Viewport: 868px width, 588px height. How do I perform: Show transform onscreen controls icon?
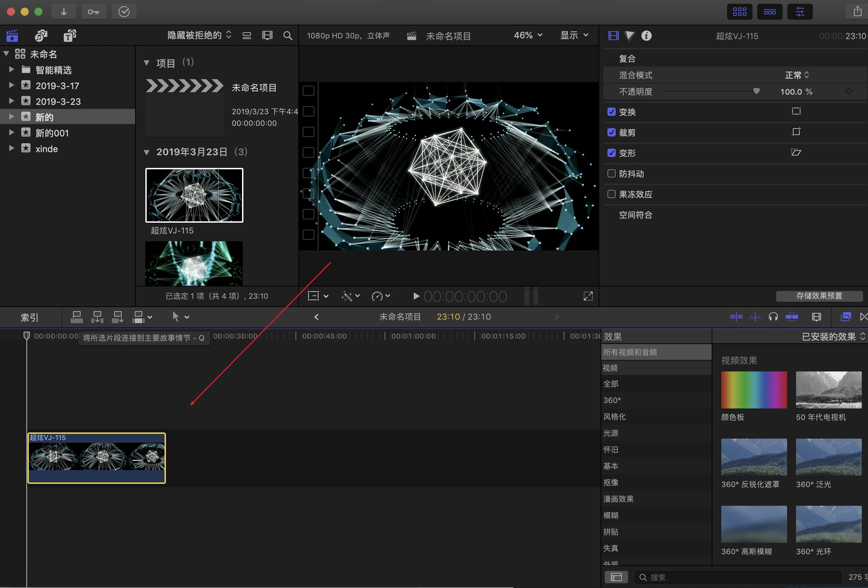tap(796, 111)
